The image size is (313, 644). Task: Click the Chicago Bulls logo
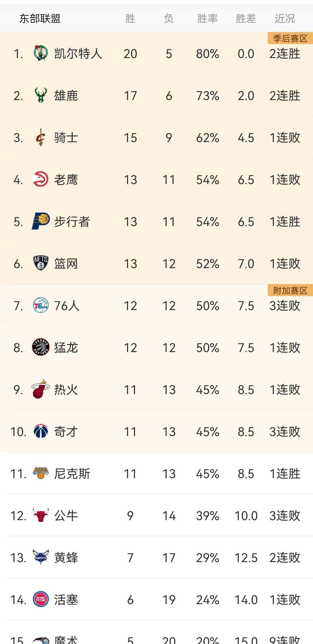[x=41, y=515]
